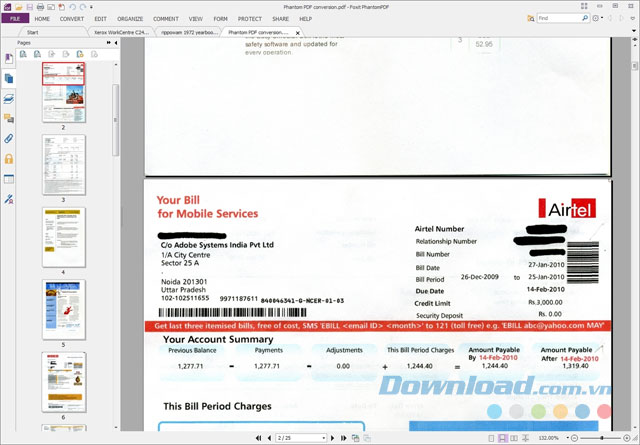The image size is (640, 445).
Task: Select the page 2 thumbnail
Action: coord(64,92)
